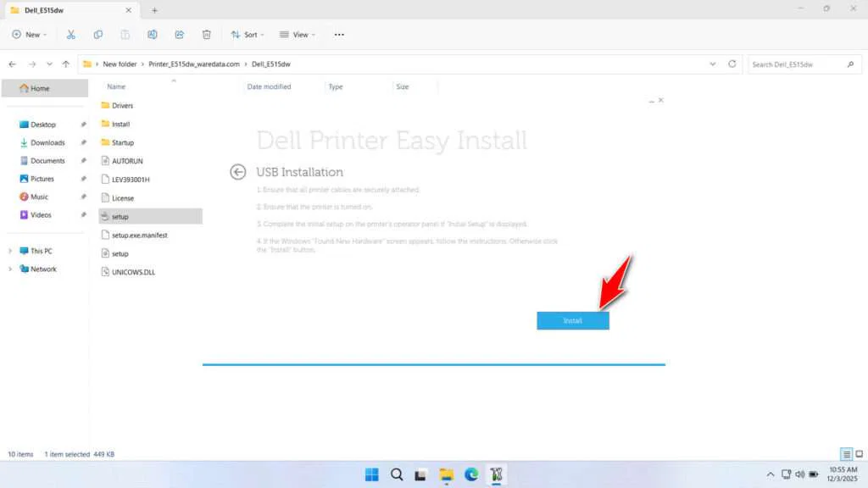Select the Rename icon
868x488 pixels.
click(x=153, y=35)
